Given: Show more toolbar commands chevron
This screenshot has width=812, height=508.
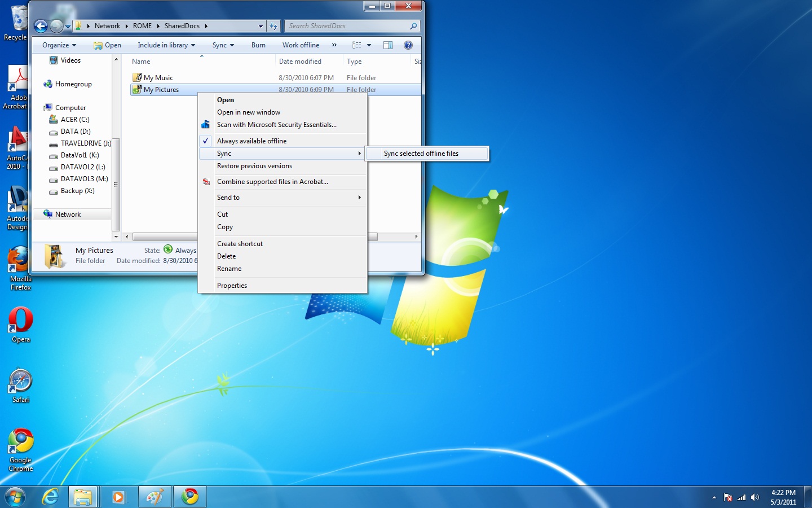Looking at the screenshot, I should tap(334, 45).
